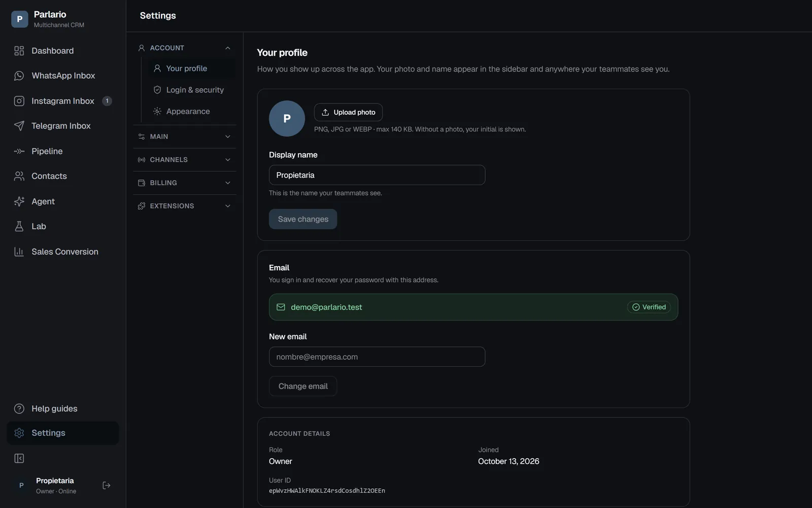Image resolution: width=812 pixels, height=508 pixels.
Task: Click the Settings gear icon
Action: coord(19,433)
